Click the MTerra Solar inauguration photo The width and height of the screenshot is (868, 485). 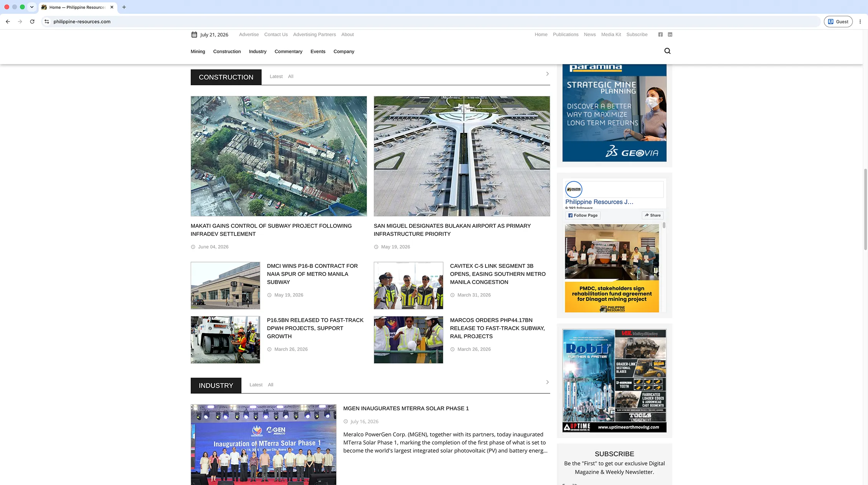[x=263, y=445]
